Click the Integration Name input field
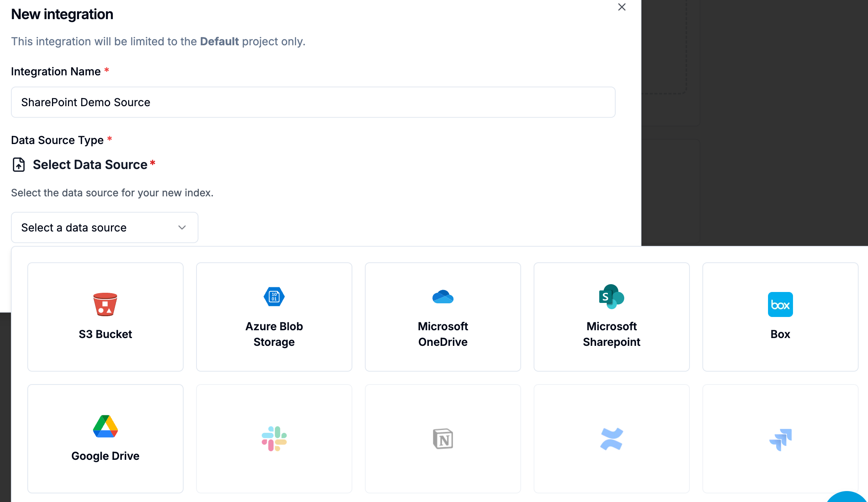Screen dimensions: 868x502 click(313, 102)
